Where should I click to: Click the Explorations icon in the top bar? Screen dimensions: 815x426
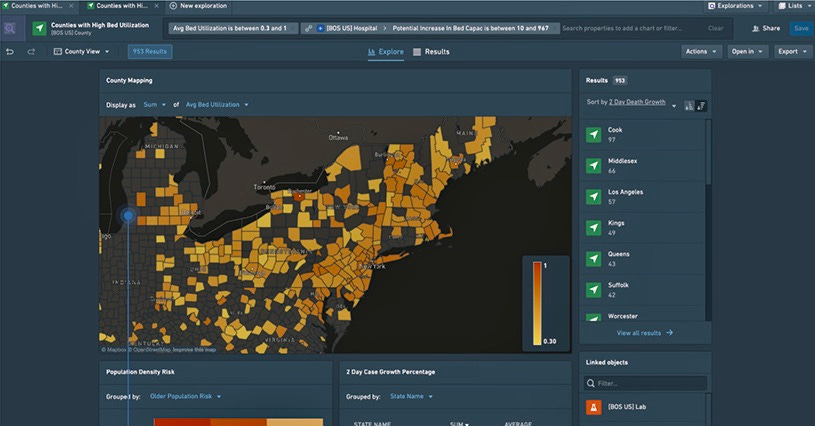pos(712,6)
